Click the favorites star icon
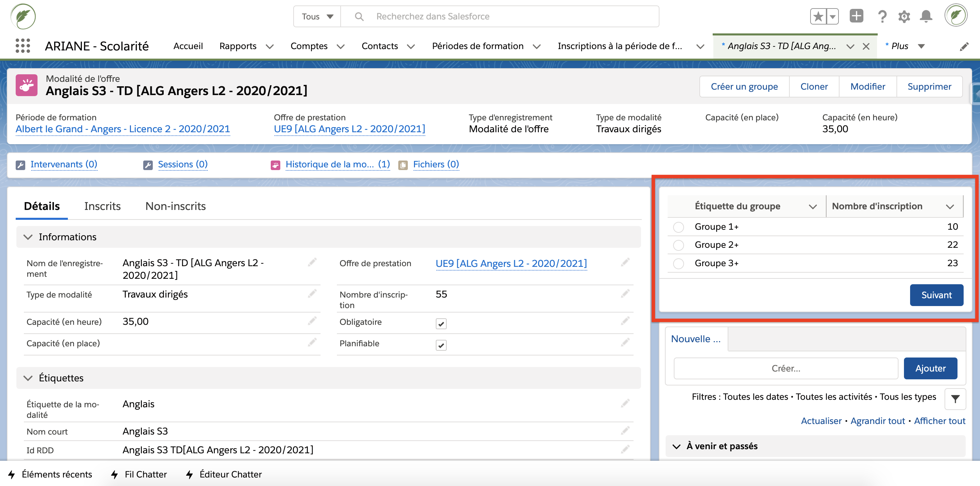The image size is (980, 486). coord(818,16)
